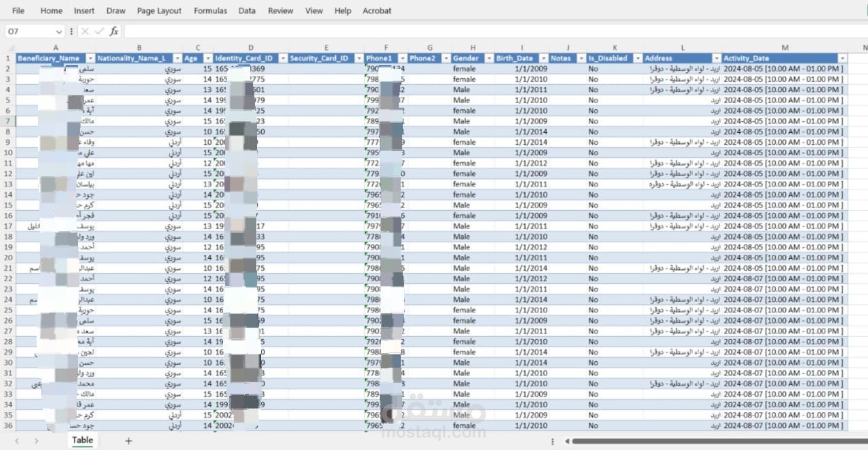Select Gender 'Male' in row 19
Screen dimensions: 868x450
pos(473,247)
